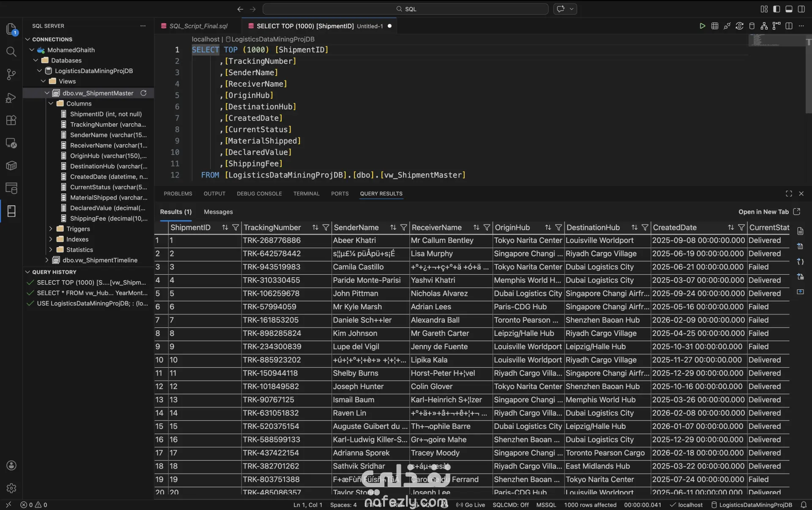812x510 pixels.
Task: Collapse the MohamedGhaith connection node
Action: click(x=32, y=50)
